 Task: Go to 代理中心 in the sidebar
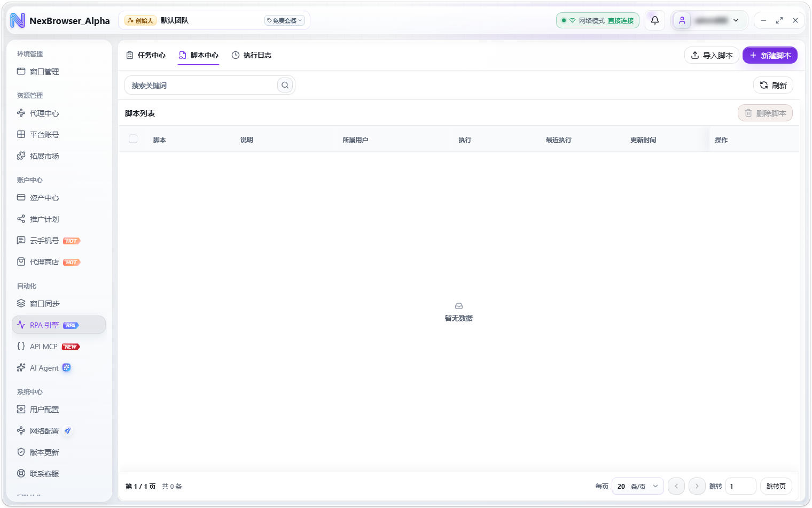point(59,113)
